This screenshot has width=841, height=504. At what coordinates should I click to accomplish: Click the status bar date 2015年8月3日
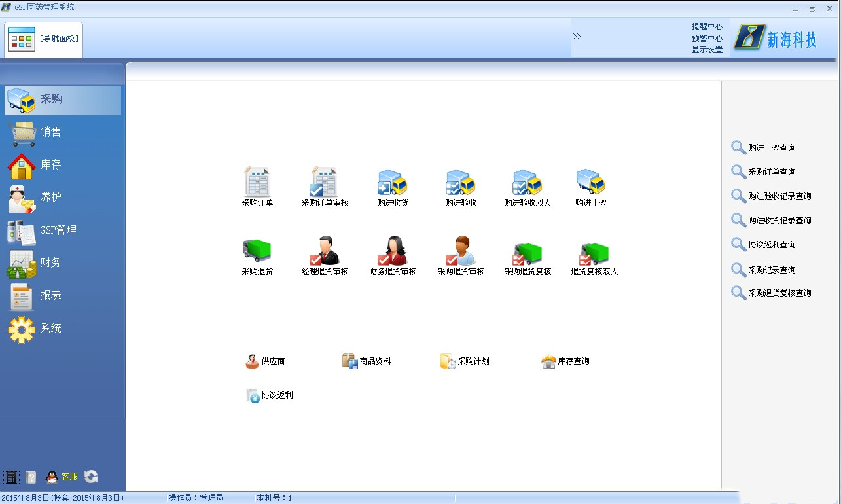click(63, 499)
